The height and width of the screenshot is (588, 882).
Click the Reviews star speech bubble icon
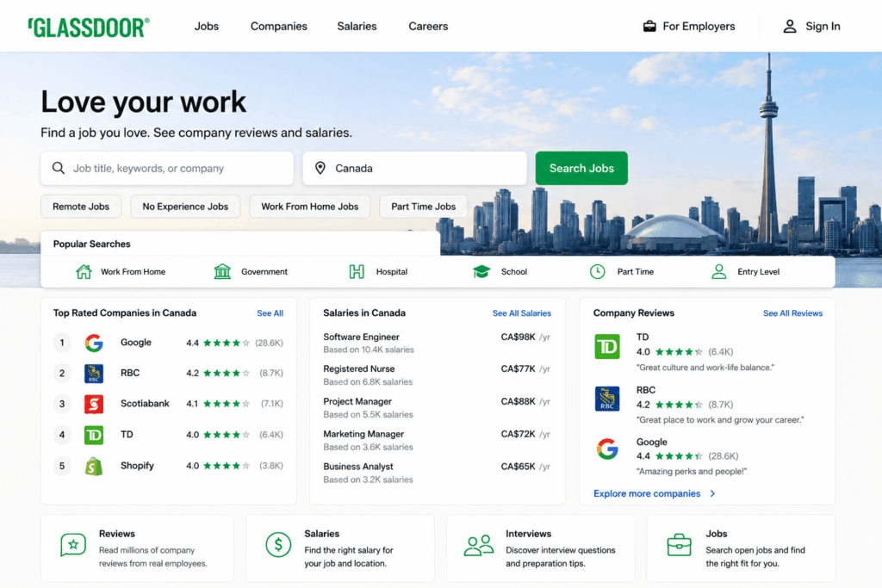(73, 545)
